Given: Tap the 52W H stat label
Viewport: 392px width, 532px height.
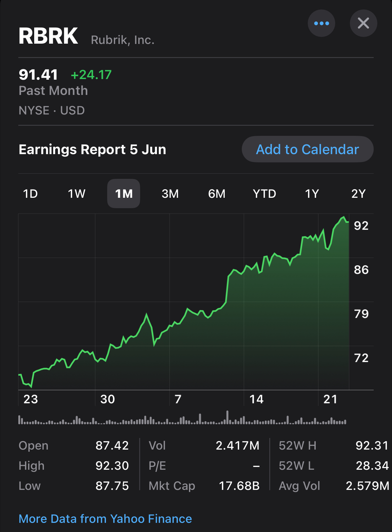Looking at the screenshot, I should 297,446.
